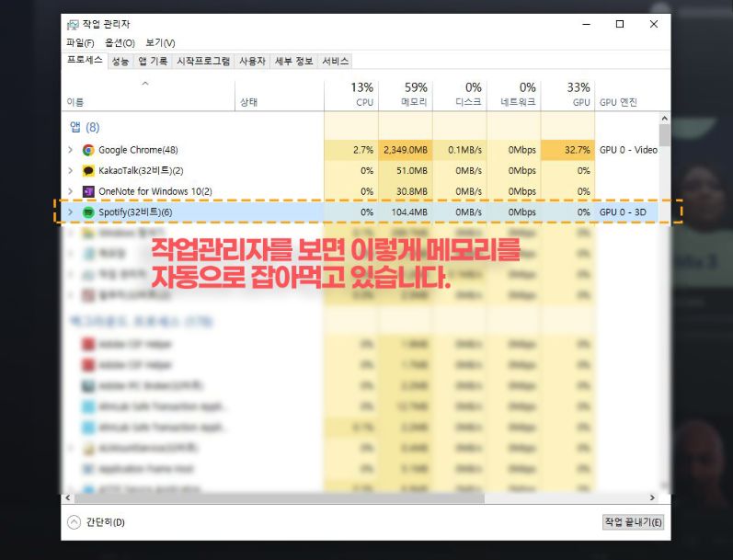Viewport: 733px width, 560px height.
Task: Click the horizontal scrollbar right arrow
Action: [x=653, y=498]
